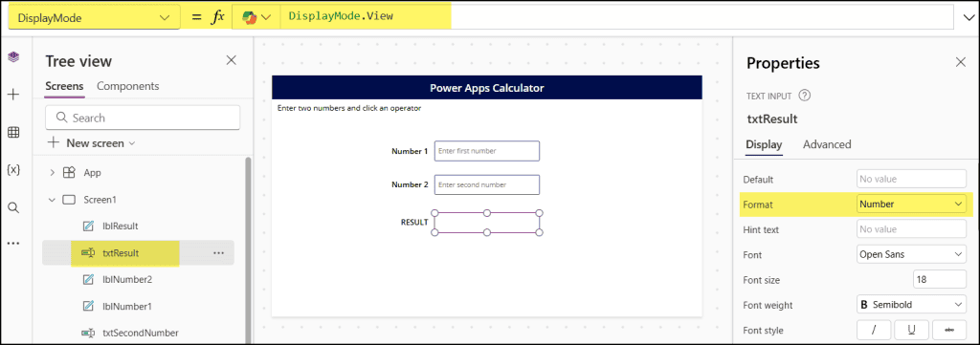Click the Font size field showing 18
This screenshot has height=345, width=980.
(940, 279)
